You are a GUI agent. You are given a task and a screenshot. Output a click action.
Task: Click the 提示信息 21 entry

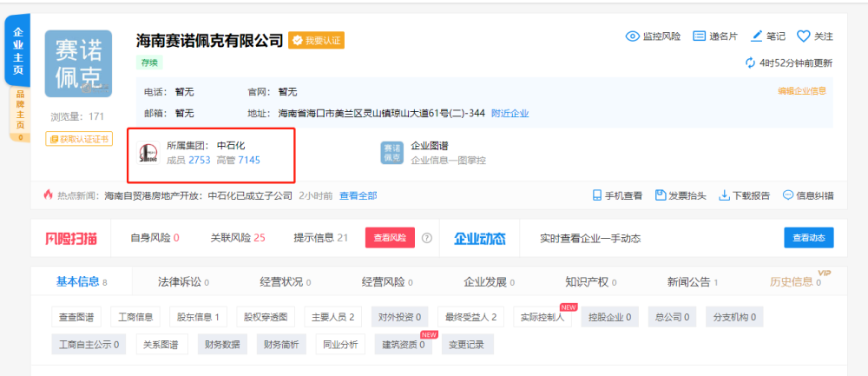pyautogui.click(x=321, y=238)
